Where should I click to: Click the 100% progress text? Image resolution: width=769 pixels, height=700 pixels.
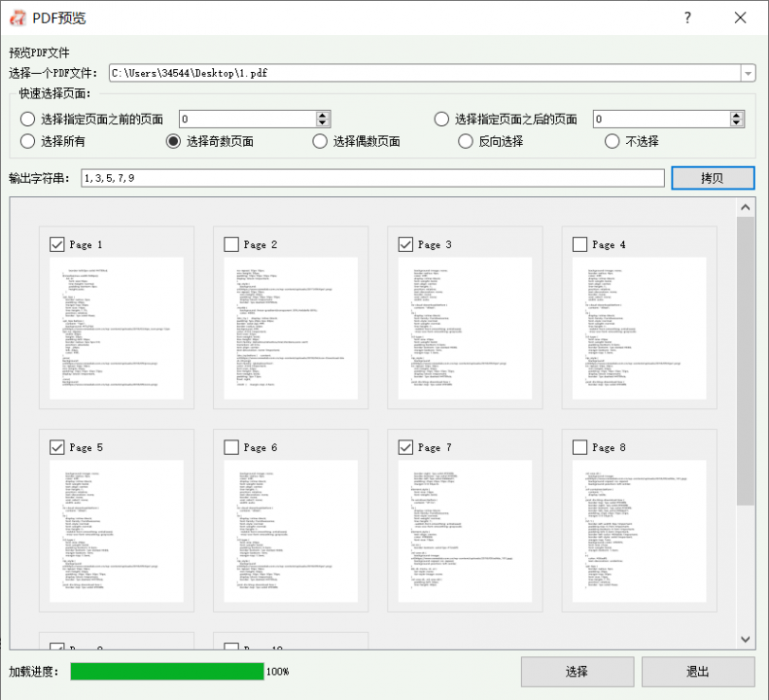[x=278, y=672]
